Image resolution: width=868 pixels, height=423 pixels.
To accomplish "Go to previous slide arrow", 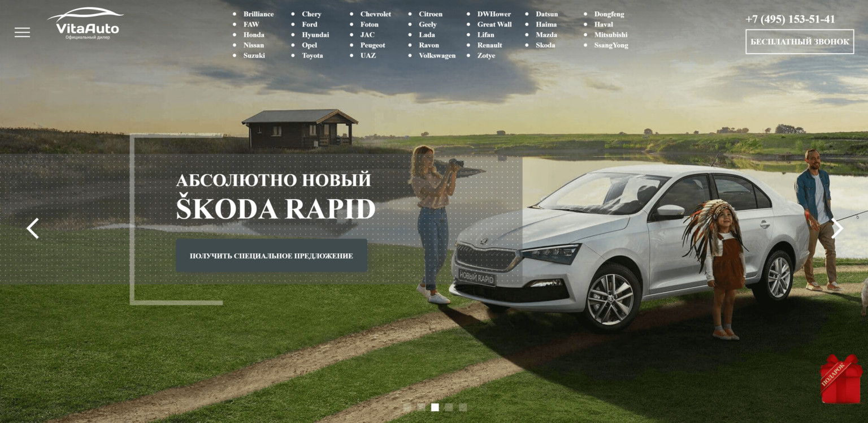I will click(33, 228).
